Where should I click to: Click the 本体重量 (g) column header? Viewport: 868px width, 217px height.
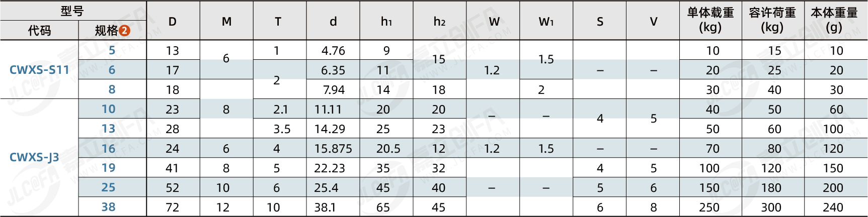(834, 20)
